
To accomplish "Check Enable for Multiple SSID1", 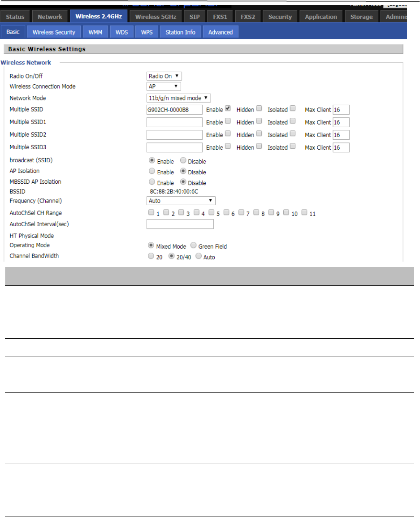I will [228, 121].
